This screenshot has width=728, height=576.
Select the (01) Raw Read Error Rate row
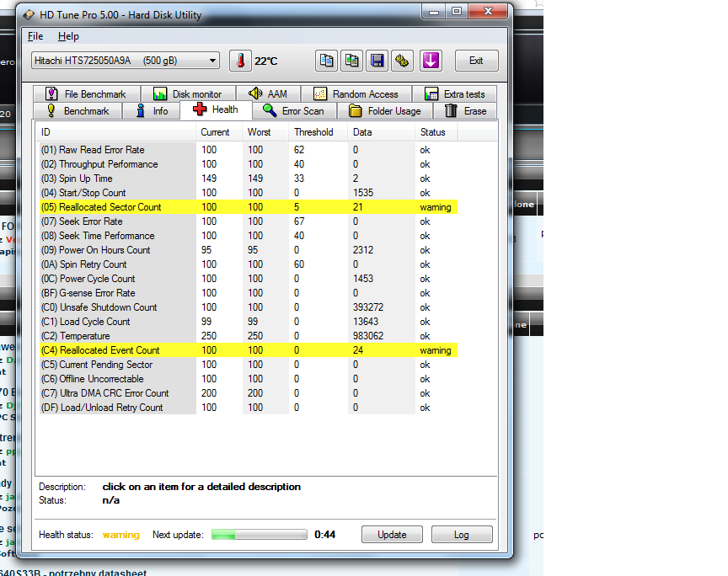(249, 150)
